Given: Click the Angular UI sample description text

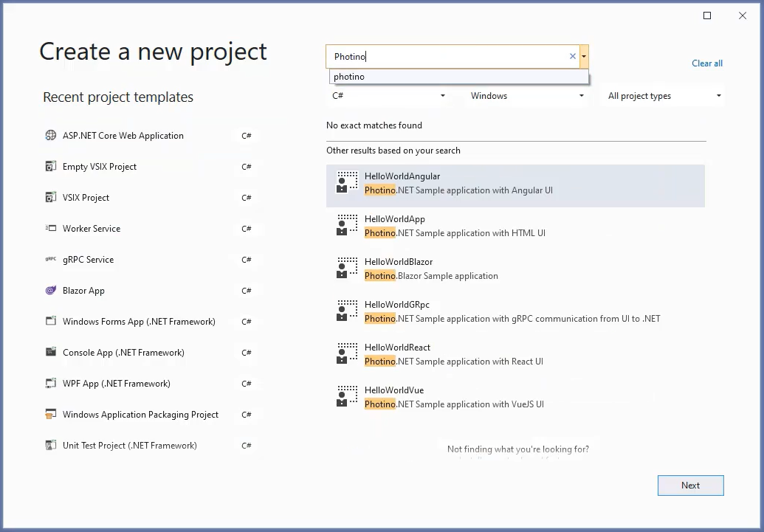Looking at the screenshot, I should (x=458, y=190).
